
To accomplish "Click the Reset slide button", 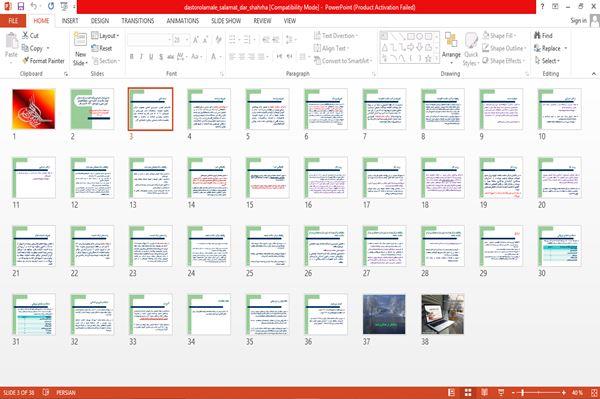I will pyautogui.click(x=102, y=48).
